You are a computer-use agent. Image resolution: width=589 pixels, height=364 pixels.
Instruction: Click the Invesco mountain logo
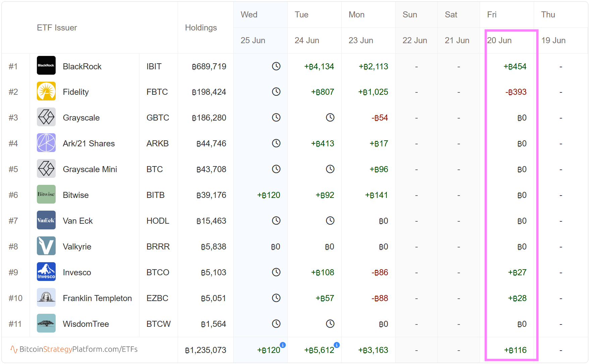tap(46, 272)
